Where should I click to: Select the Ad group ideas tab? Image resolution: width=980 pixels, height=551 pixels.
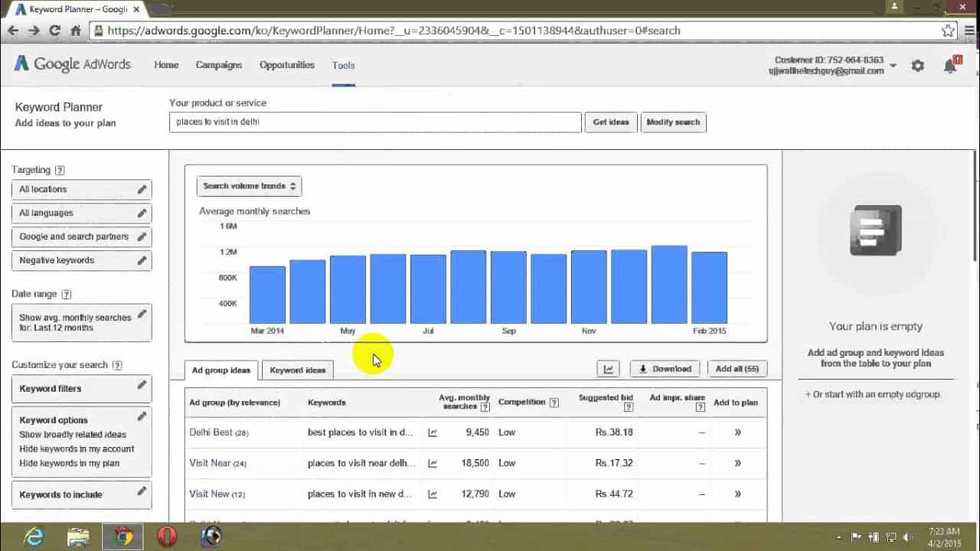(221, 370)
